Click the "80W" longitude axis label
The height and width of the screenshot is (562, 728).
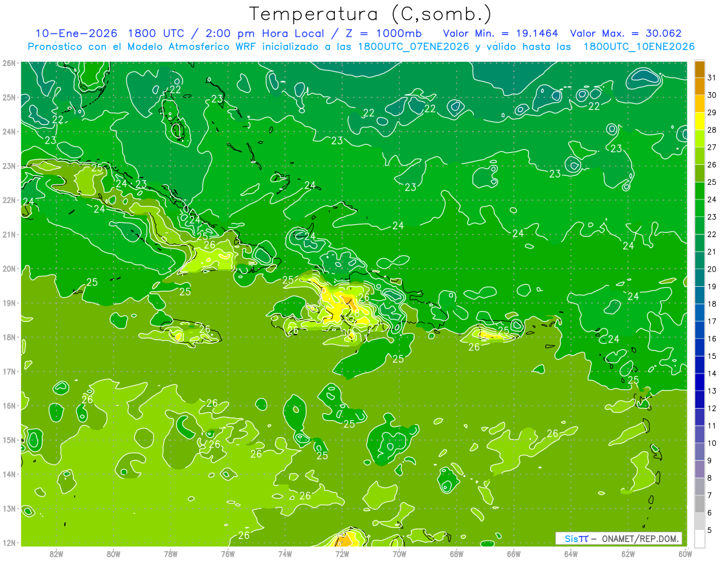point(113,553)
